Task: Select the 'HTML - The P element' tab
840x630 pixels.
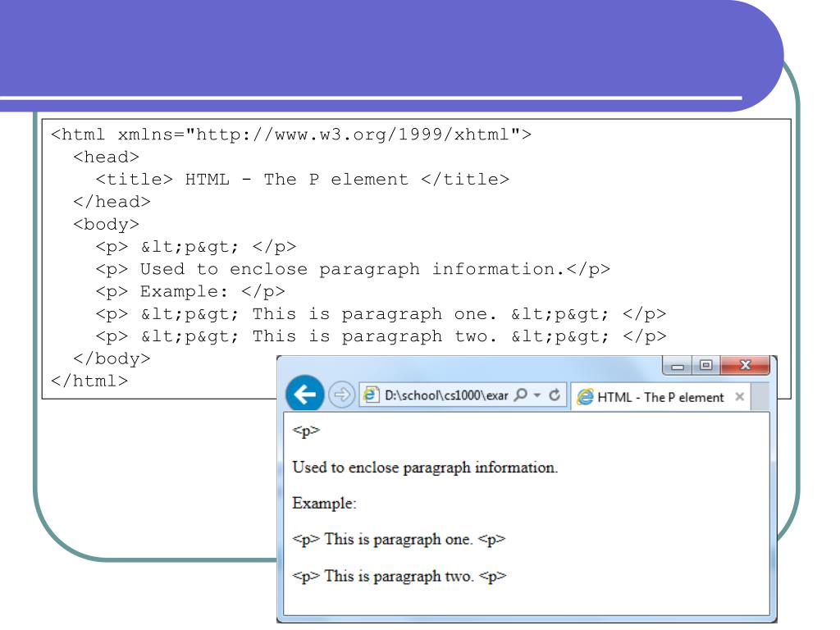Action: (660, 397)
